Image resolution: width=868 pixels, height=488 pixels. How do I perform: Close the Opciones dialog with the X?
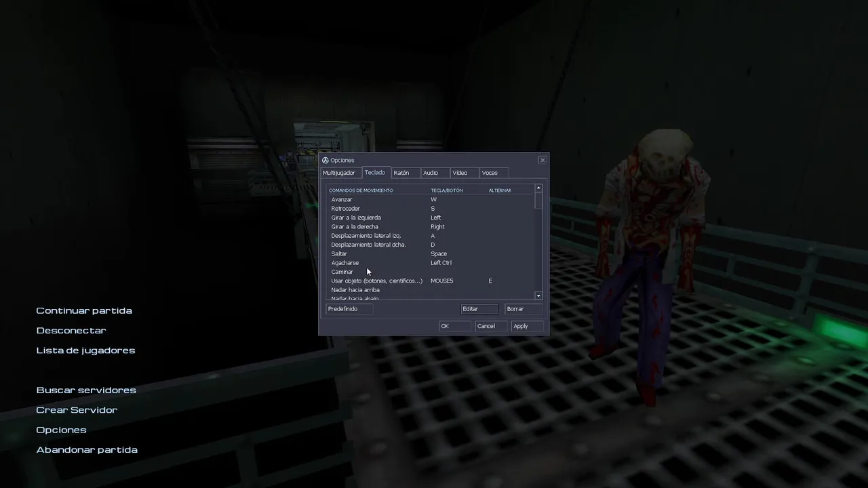point(542,160)
